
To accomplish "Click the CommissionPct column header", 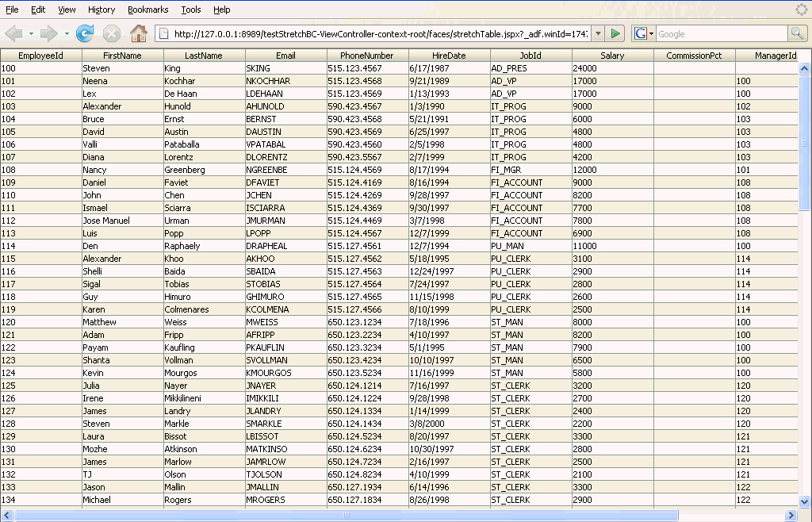I will pos(695,56).
